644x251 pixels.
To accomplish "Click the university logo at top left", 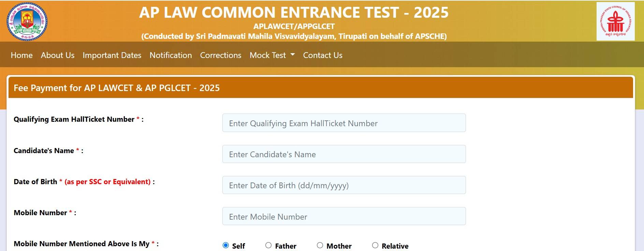I will [27, 21].
